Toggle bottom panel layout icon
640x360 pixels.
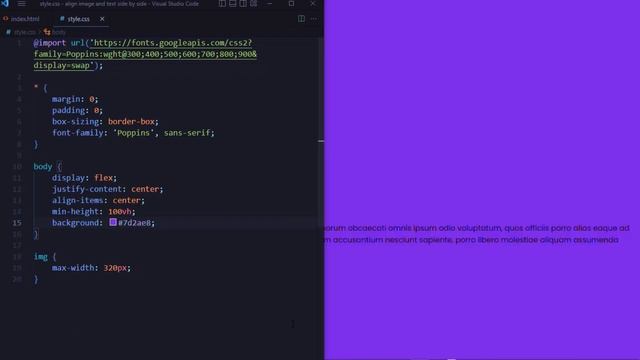click(233, 4)
